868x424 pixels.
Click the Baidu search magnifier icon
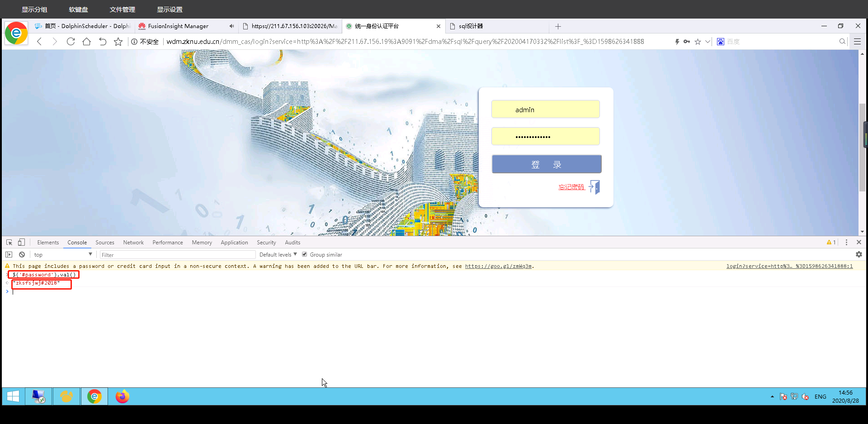point(842,42)
